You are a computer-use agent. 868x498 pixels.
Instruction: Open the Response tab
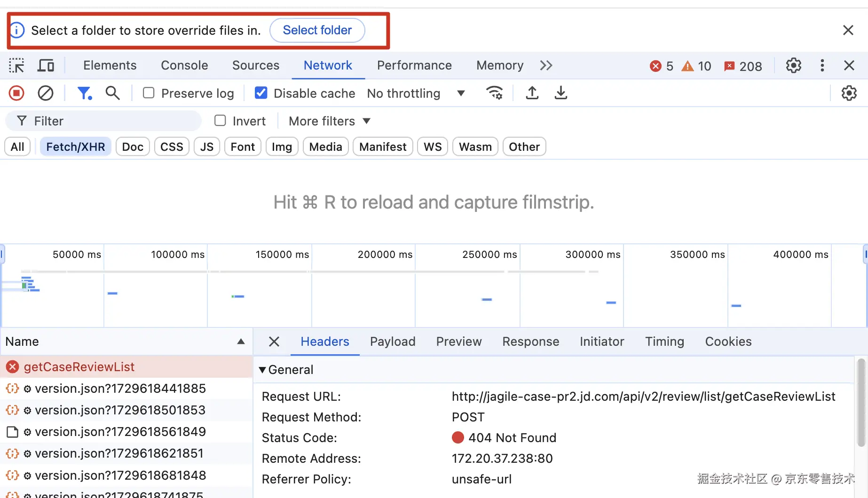(530, 342)
